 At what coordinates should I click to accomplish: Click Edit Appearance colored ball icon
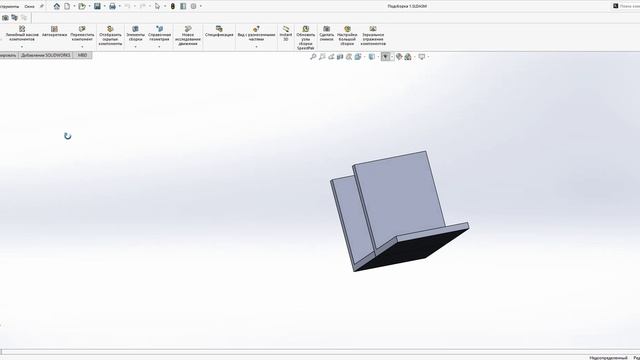click(399, 57)
